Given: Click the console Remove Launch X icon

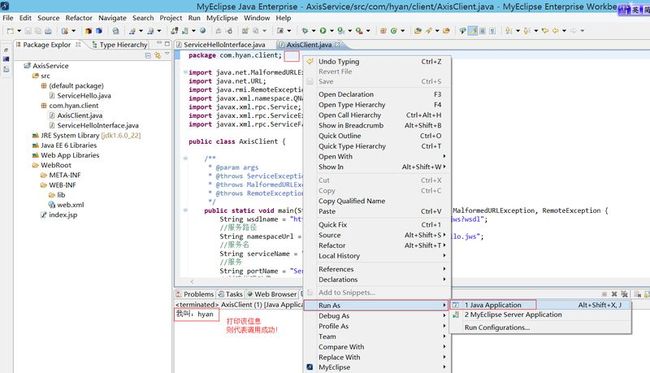Looking at the screenshot, I should 614,294.
